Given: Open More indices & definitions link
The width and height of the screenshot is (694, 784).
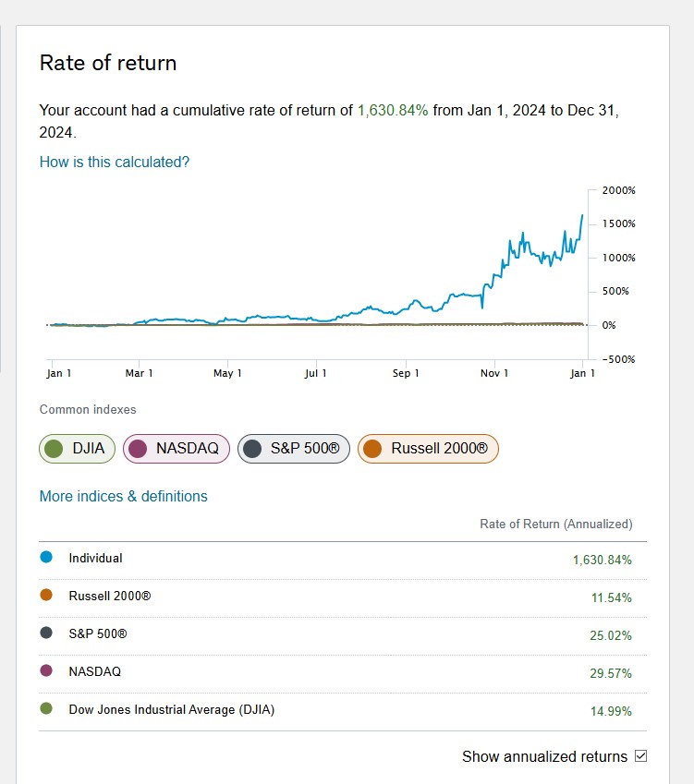Looking at the screenshot, I should click(x=123, y=496).
